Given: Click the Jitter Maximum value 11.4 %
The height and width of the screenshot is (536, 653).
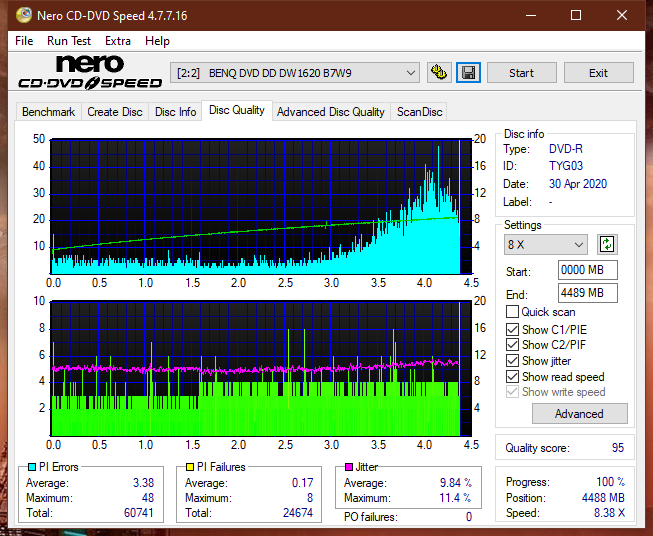Looking at the screenshot, I should tap(456, 498).
